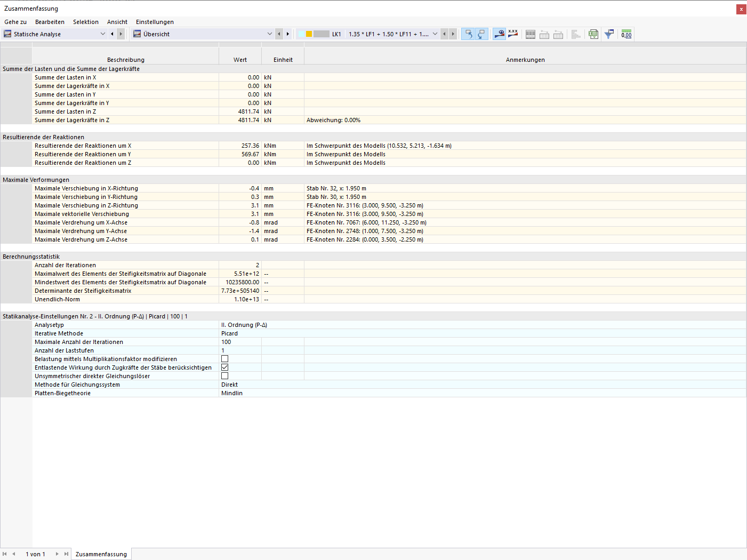Screen dimensions: 747x560
Task: Click the light cyan LK1 color swatch
Action: 301,34
